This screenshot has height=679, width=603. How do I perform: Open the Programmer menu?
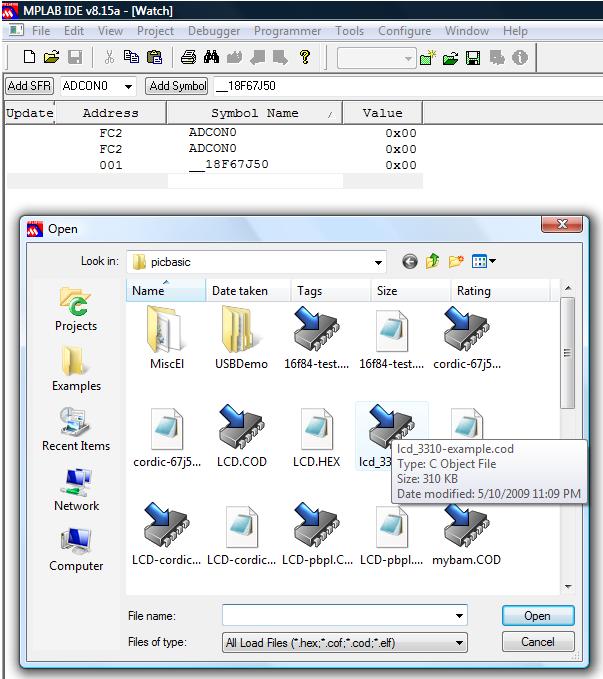287,31
